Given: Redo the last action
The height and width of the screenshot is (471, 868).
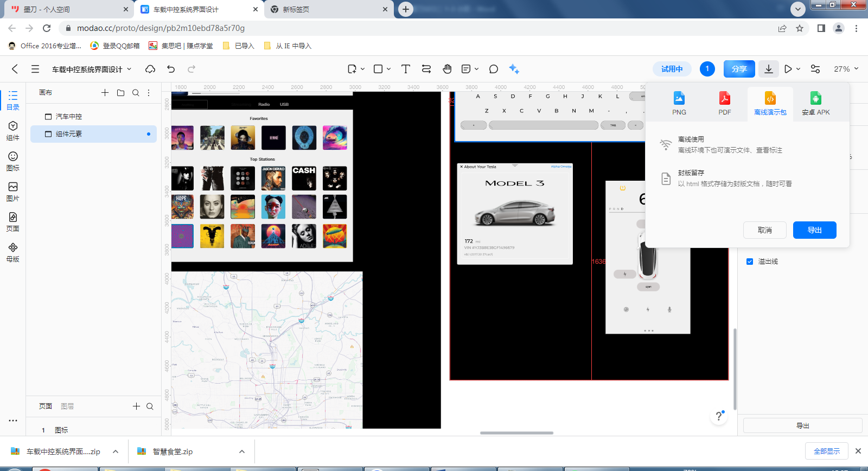Looking at the screenshot, I should point(192,69).
